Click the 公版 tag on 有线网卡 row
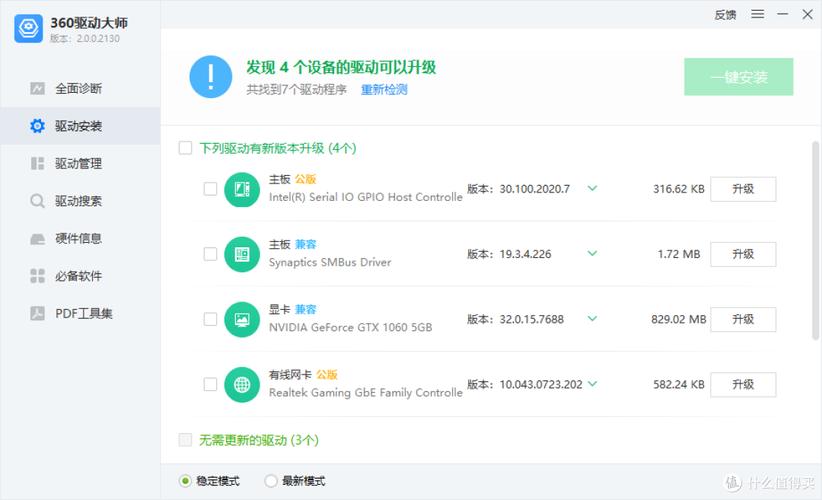Image resolution: width=822 pixels, height=500 pixels. tap(327, 375)
